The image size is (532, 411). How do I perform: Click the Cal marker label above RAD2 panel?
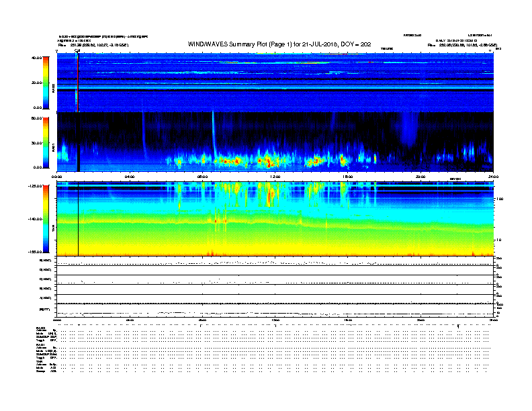click(77, 51)
